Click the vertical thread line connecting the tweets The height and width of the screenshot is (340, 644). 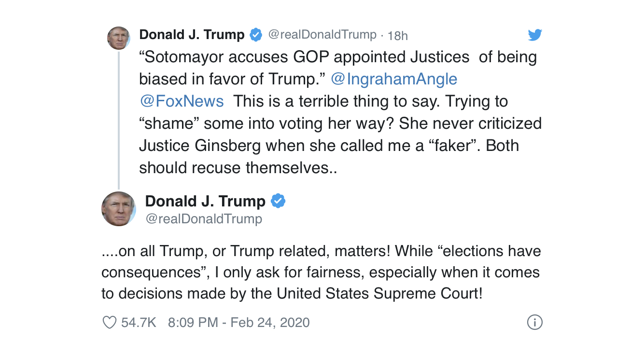click(118, 120)
